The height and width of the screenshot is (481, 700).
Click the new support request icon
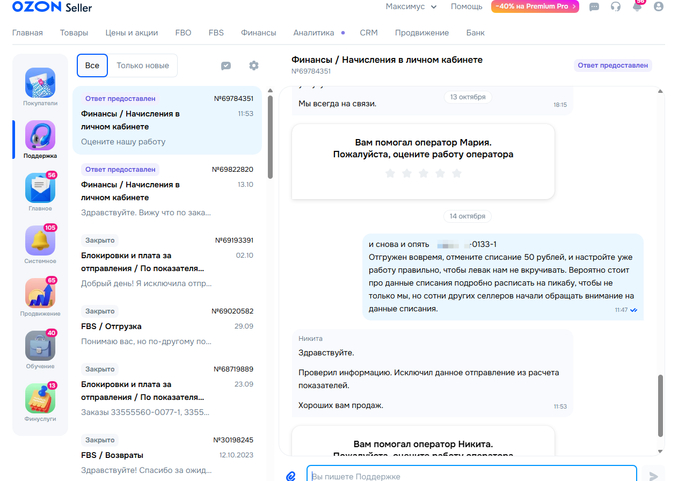click(226, 66)
